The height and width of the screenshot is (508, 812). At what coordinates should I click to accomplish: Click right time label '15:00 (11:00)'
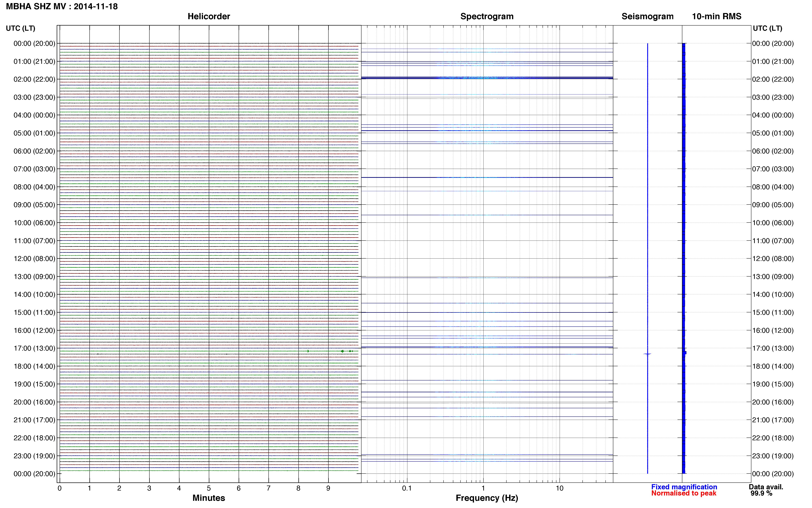point(773,312)
